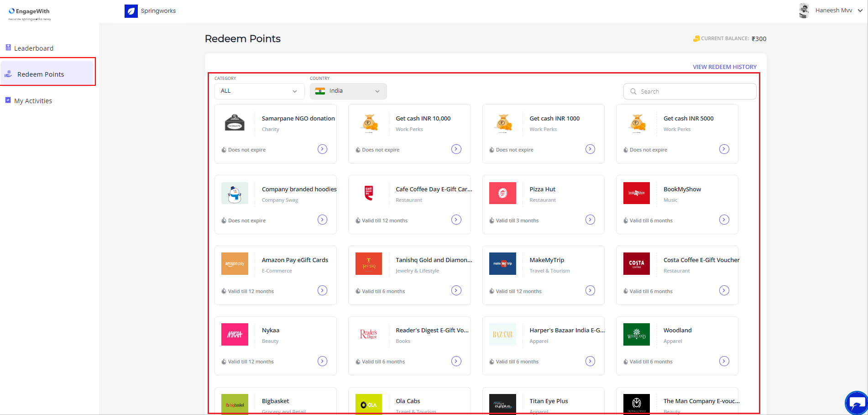Open View Redeem History link
The width and height of the screenshot is (868, 415).
pyautogui.click(x=724, y=67)
